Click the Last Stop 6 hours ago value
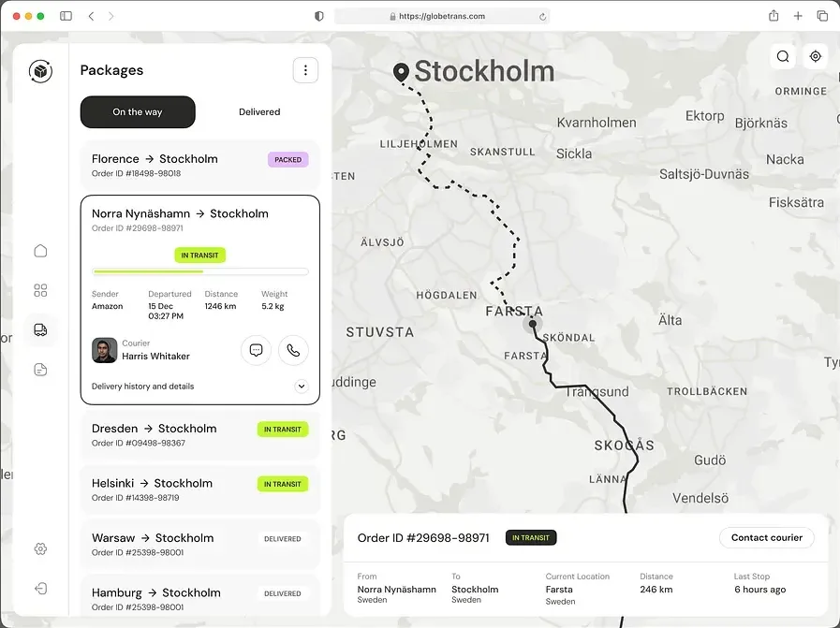The height and width of the screenshot is (628, 840). coord(759,590)
